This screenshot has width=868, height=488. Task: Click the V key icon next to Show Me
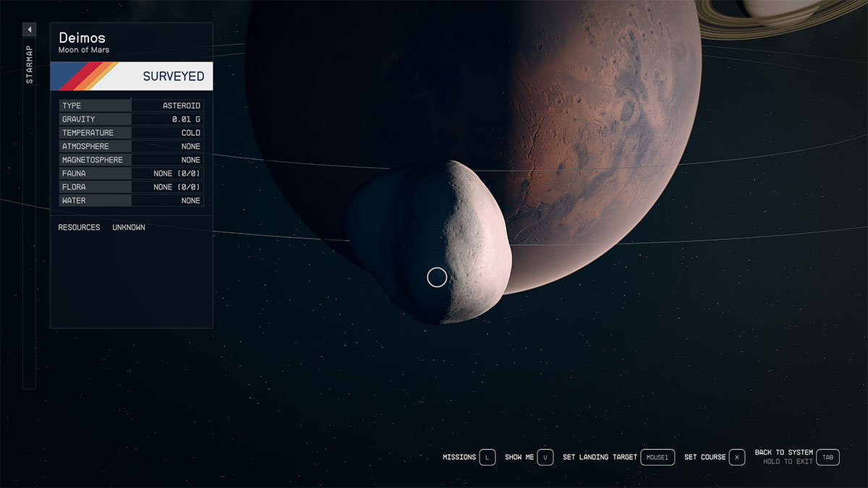coord(545,457)
